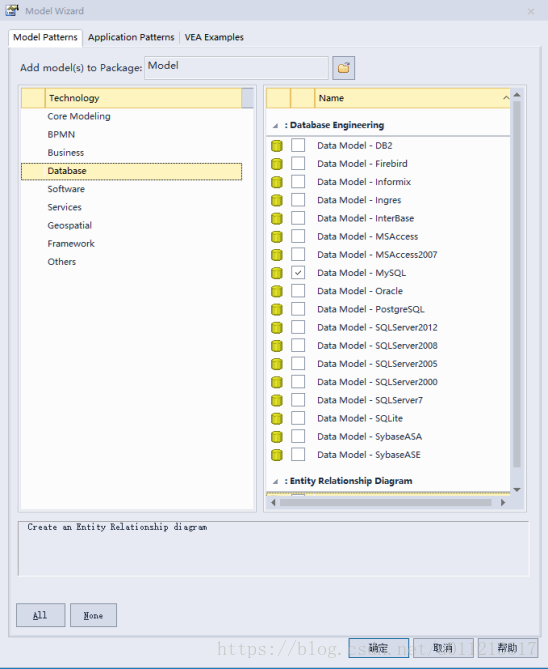Image resolution: width=548 pixels, height=669 pixels.
Task: Click the Add model(s) to Package field
Action: (x=236, y=67)
